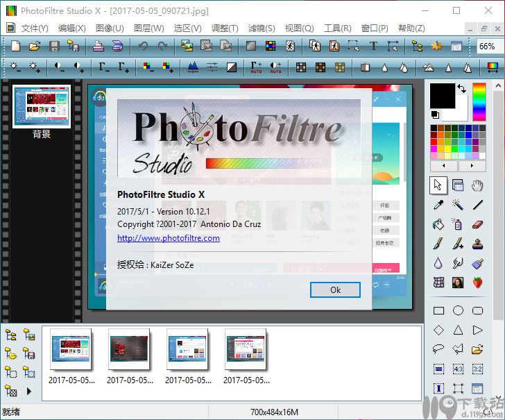Select the 背景 layer thumbnail
This screenshot has height=420, width=505.
click(x=42, y=106)
